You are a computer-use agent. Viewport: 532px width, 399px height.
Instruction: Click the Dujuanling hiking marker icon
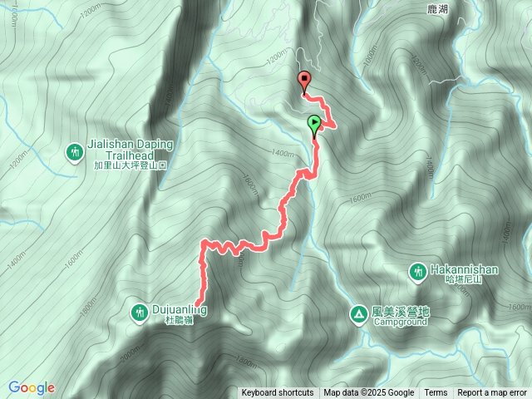(x=140, y=313)
